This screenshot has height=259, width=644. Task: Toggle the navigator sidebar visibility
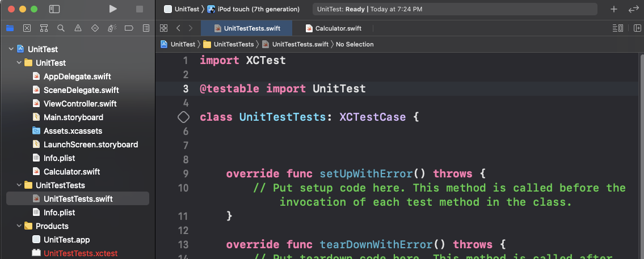[x=54, y=9]
